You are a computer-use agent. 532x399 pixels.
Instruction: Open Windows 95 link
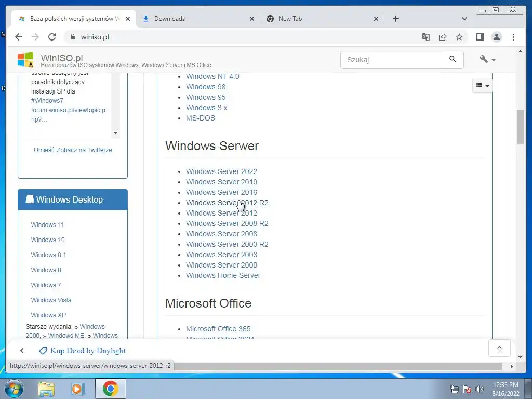coord(206,97)
